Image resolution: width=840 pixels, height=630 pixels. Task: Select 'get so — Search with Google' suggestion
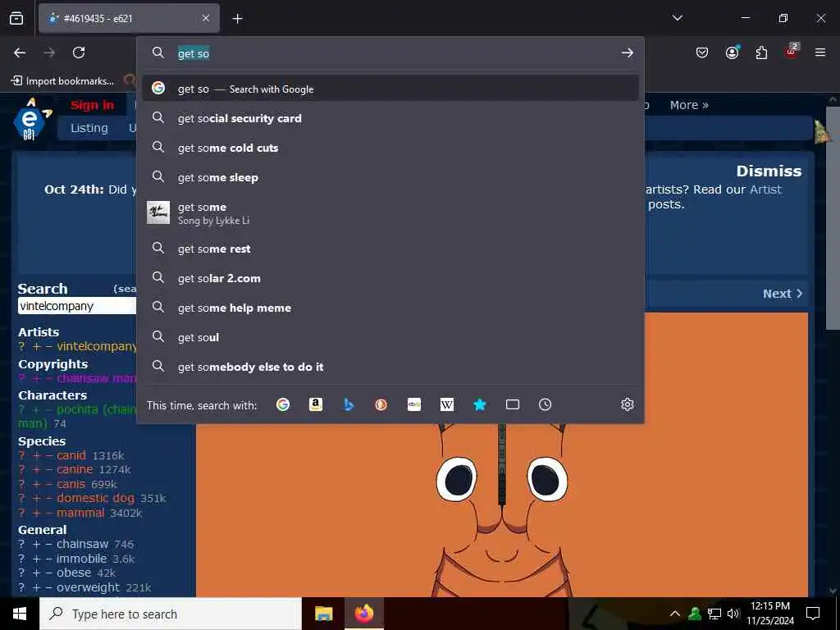tap(390, 89)
